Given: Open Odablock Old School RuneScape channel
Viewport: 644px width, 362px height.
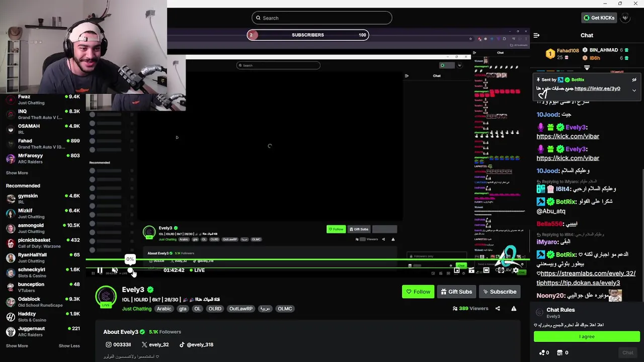Looking at the screenshot, I should pos(43,302).
